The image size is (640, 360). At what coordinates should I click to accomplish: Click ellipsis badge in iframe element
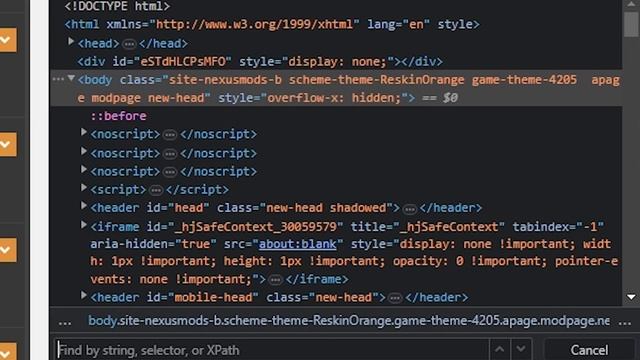[x=276, y=280]
